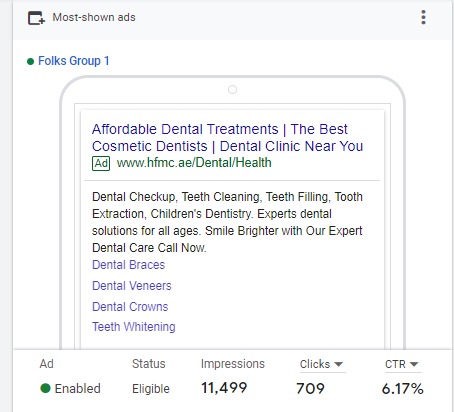Select the Dental Crowns sitelink

click(130, 307)
